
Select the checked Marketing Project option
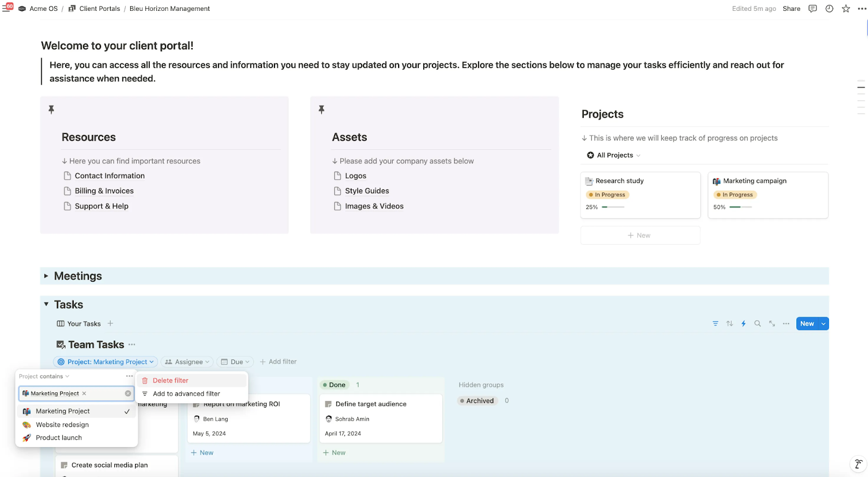76,411
